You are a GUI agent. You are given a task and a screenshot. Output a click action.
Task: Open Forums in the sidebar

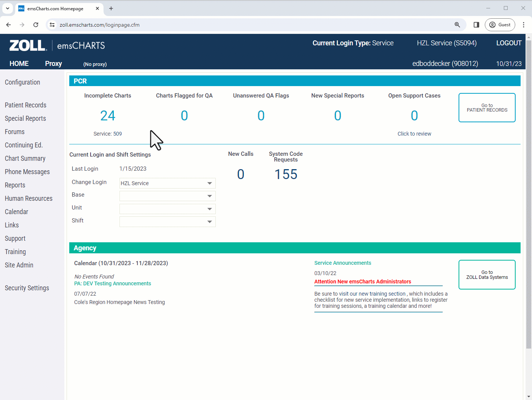coord(14,132)
